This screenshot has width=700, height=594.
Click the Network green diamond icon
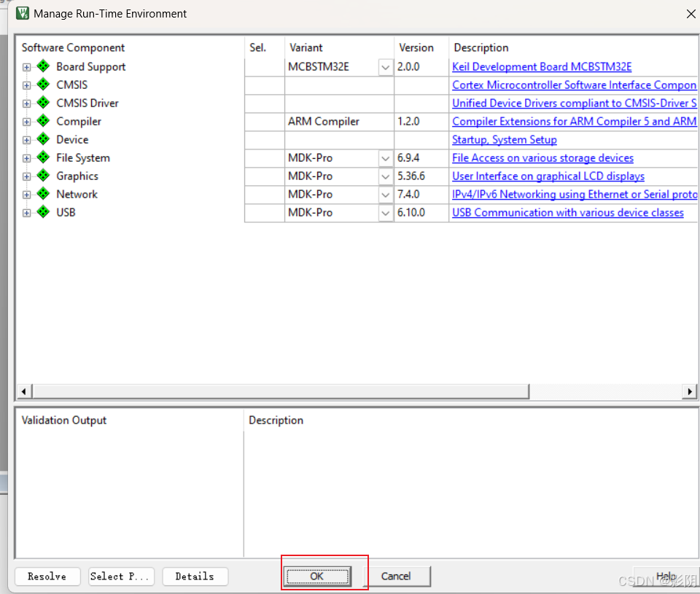coord(43,194)
